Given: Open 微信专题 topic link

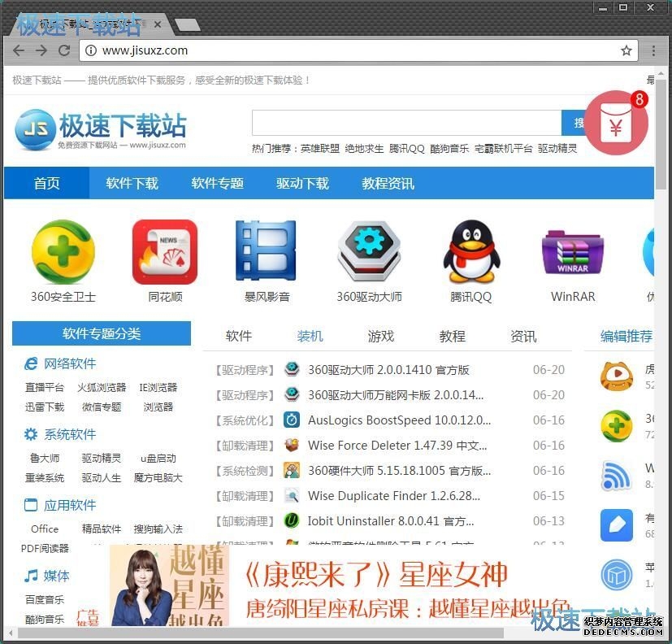Looking at the screenshot, I should 102,407.
